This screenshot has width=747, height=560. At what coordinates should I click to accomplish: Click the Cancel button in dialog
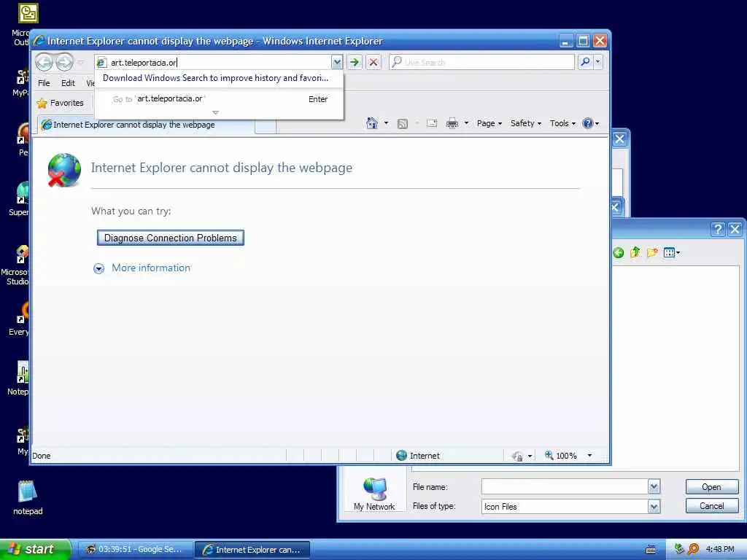click(712, 506)
